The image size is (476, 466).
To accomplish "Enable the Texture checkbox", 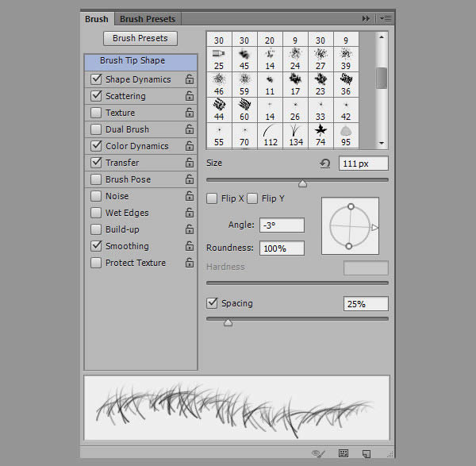I will point(96,113).
